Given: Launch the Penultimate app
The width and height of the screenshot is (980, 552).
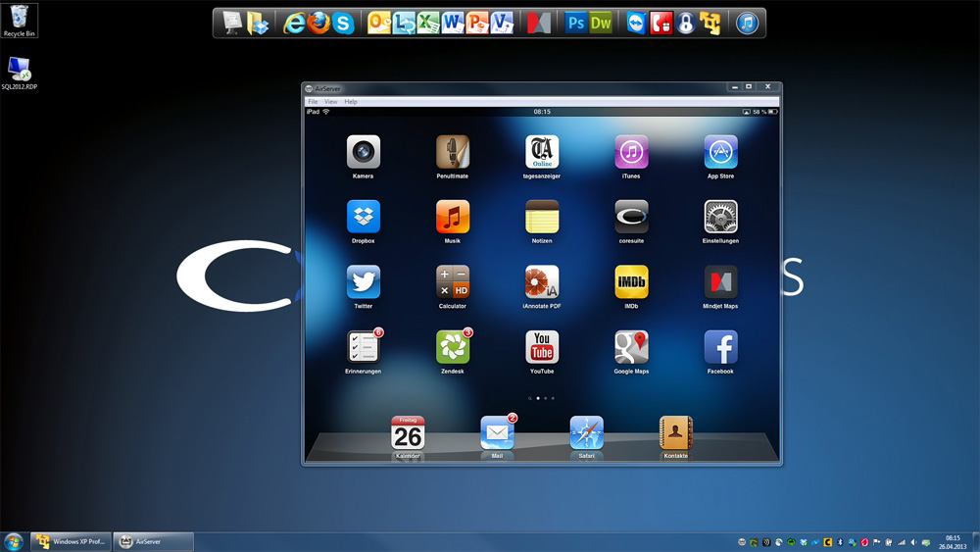Looking at the screenshot, I should click(453, 152).
